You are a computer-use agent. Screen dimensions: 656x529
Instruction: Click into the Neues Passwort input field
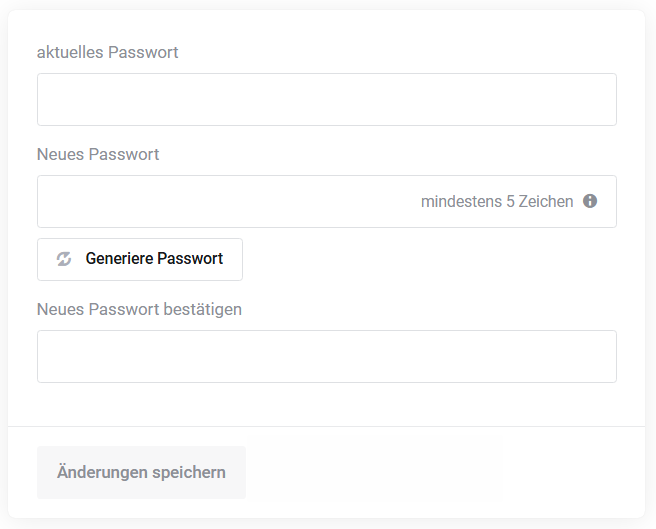(x=220, y=201)
